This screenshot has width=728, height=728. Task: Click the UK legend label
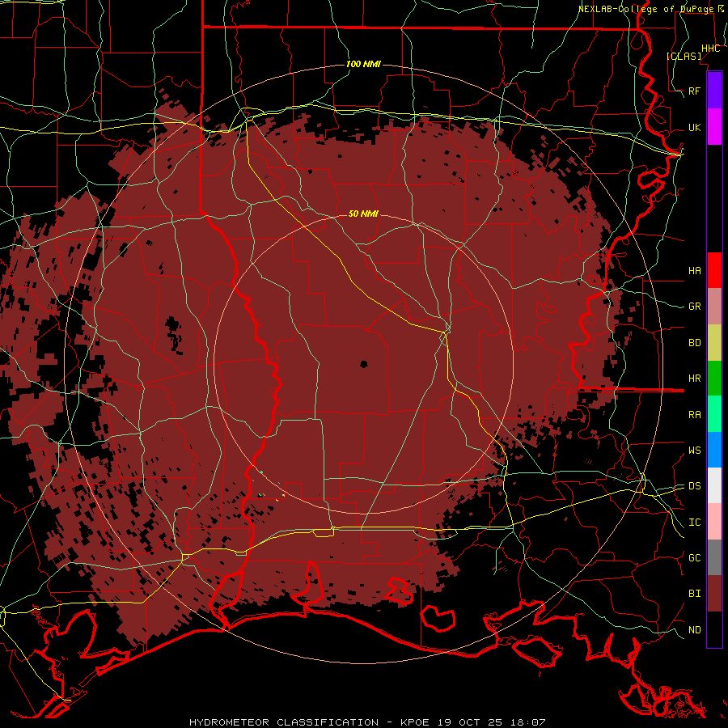tap(694, 127)
